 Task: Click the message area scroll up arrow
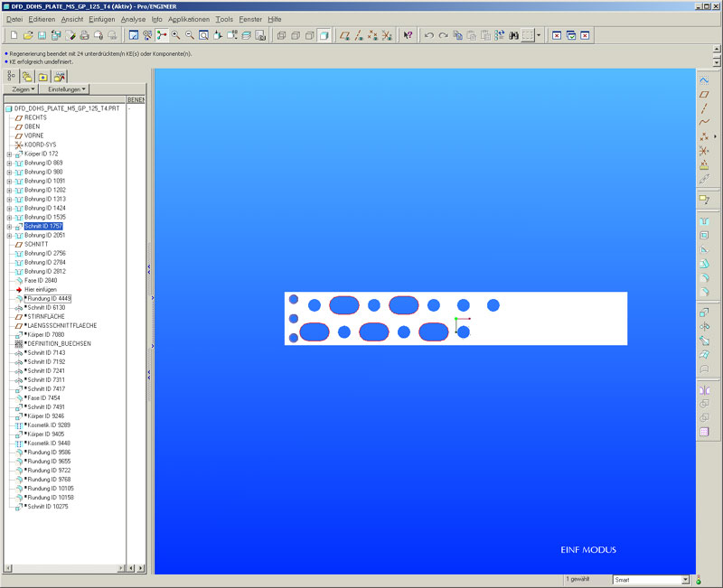point(717,49)
